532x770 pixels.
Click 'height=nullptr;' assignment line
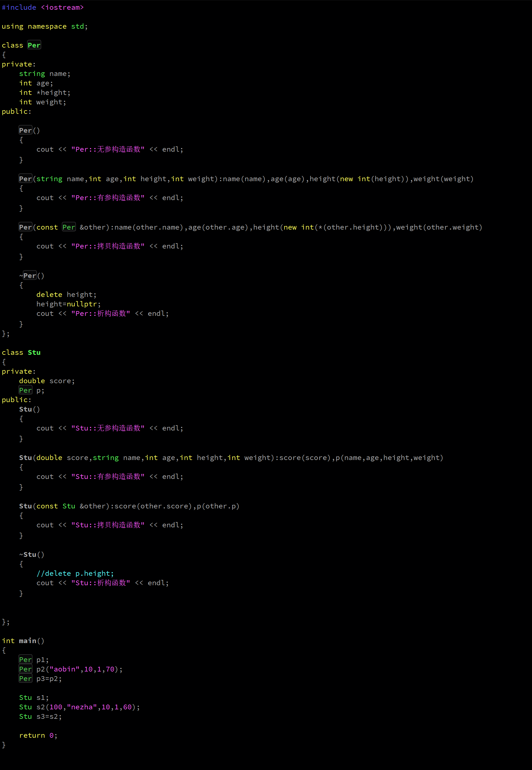68,304
